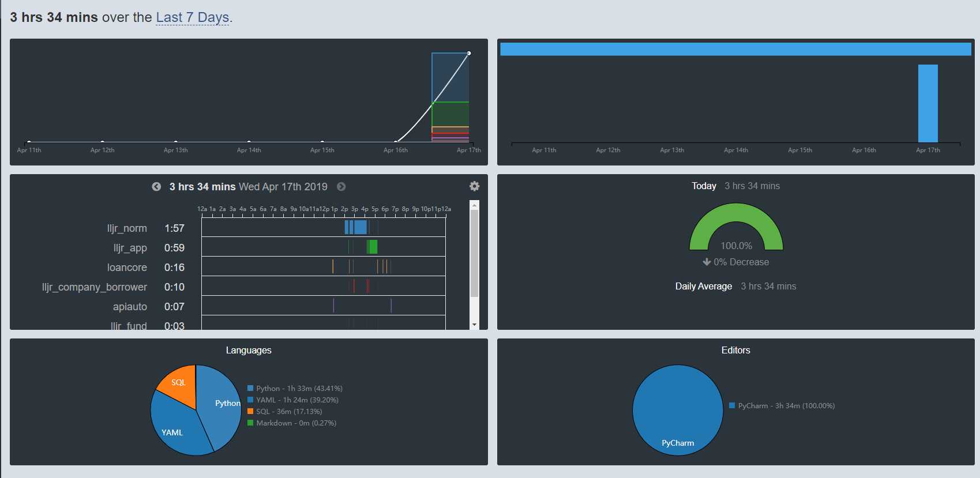Click the SQL orange legend swatch
Screen dimensions: 980x478
[x=250, y=411]
